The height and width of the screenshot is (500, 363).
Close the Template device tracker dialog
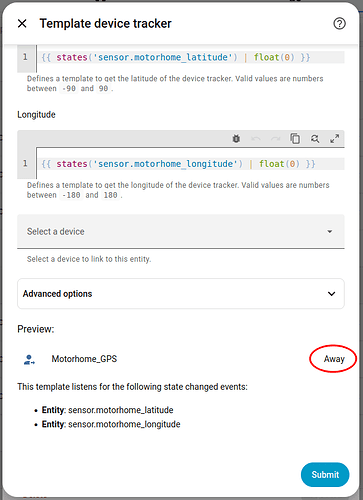[x=22, y=24]
